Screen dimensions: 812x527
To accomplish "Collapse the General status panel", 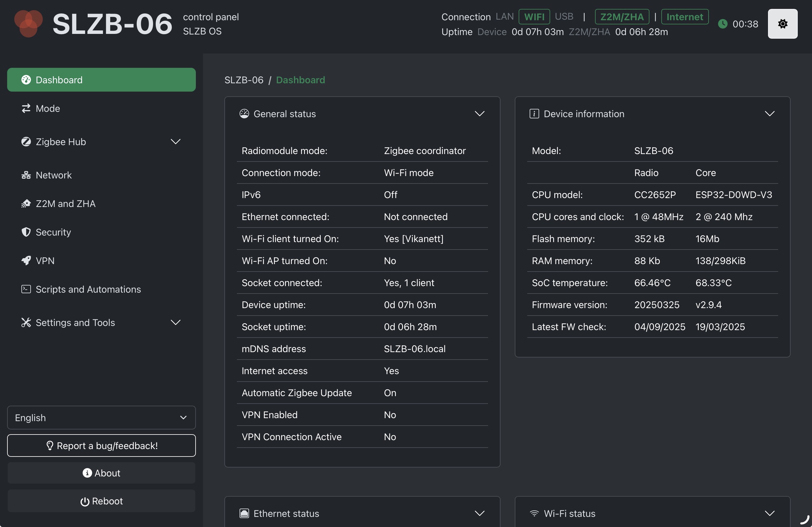I will coord(479,114).
